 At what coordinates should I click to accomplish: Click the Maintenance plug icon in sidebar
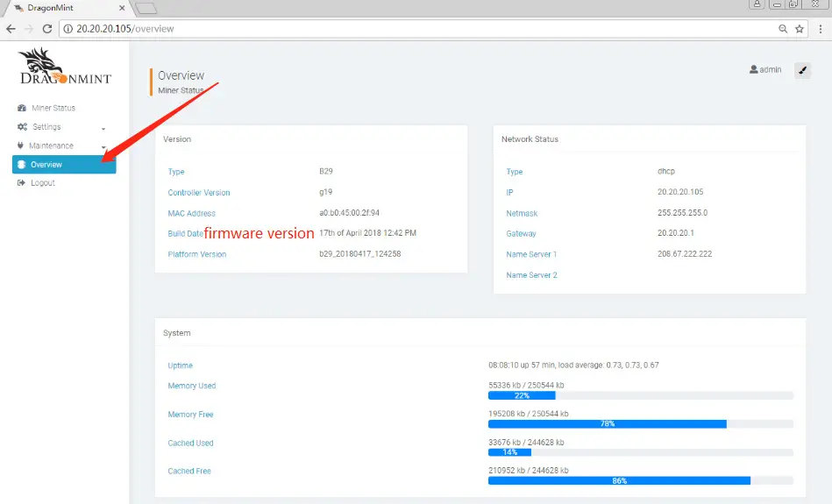click(x=20, y=146)
